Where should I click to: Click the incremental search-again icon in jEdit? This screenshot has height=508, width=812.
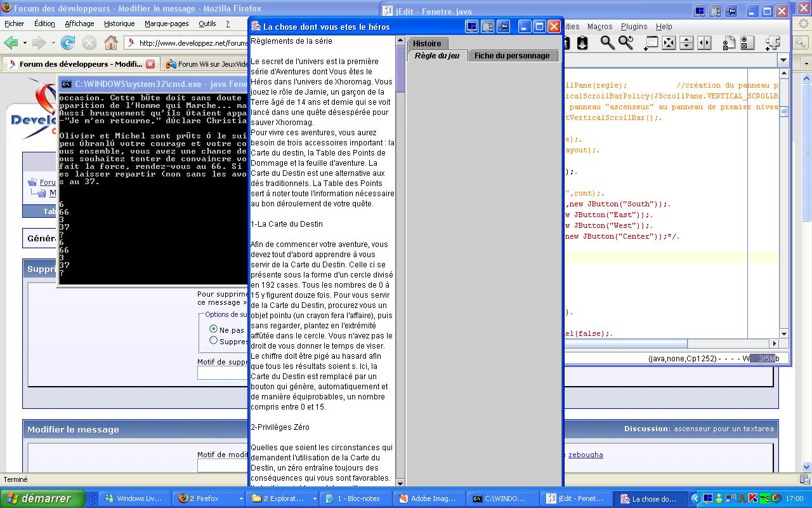(x=625, y=42)
